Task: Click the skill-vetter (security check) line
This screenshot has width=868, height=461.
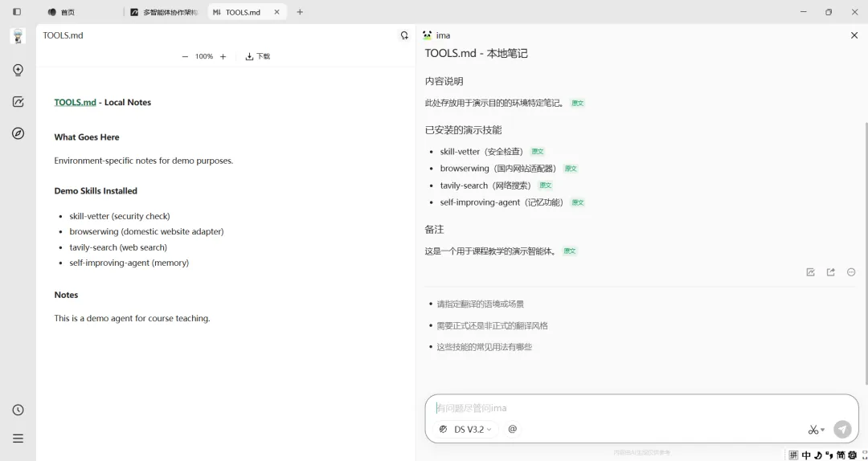Action: pyautogui.click(x=120, y=216)
